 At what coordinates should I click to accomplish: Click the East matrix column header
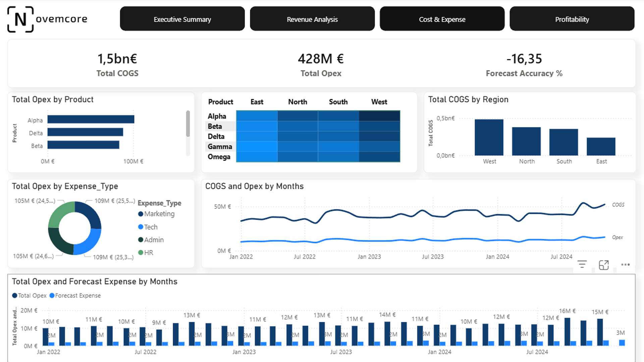point(257,102)
